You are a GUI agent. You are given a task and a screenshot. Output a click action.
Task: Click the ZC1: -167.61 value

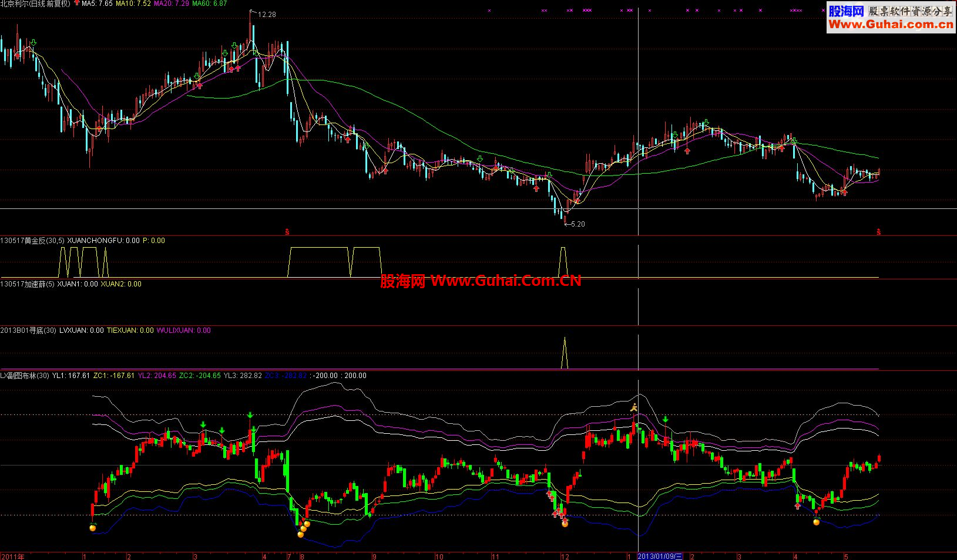(x=114, y=376)
